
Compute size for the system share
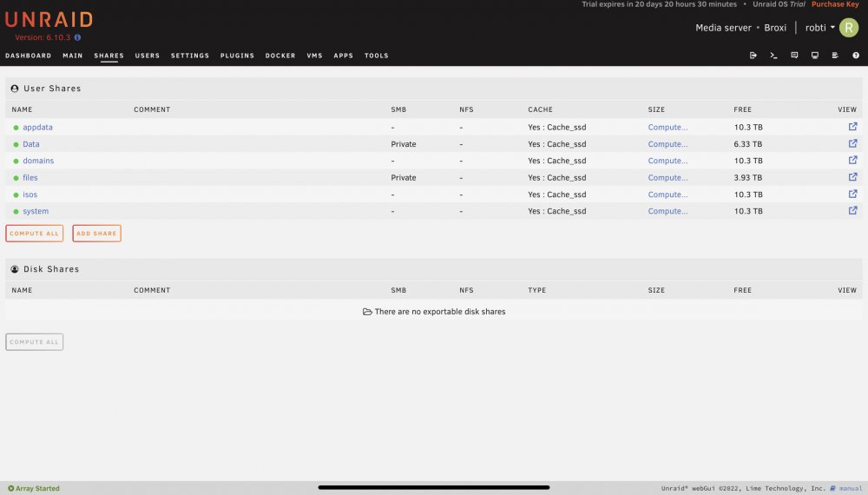tap(667, 211)
